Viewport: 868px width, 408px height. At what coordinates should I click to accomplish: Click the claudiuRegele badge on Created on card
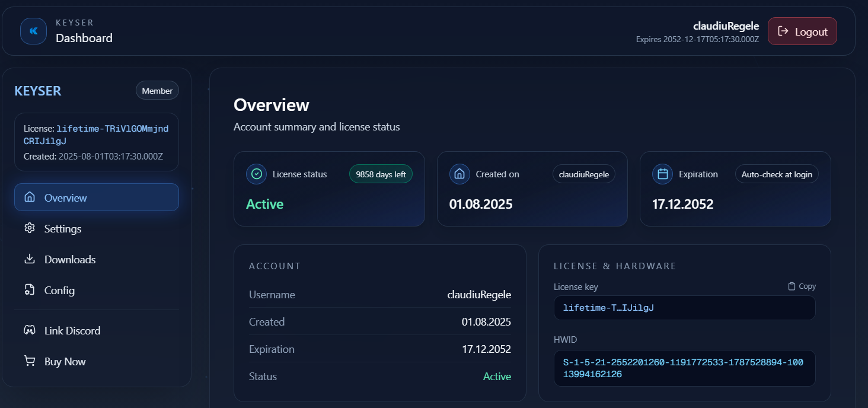(x=584, y=174)
